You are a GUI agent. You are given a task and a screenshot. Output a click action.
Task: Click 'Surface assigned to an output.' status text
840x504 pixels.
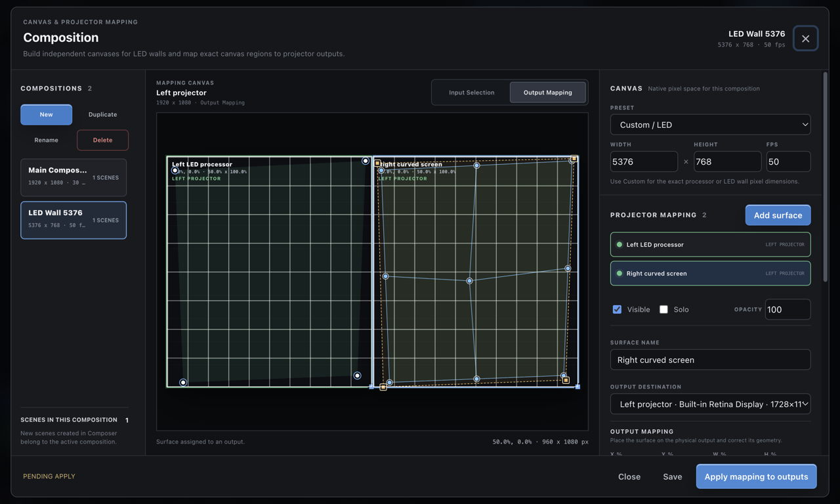click(200, 442)
